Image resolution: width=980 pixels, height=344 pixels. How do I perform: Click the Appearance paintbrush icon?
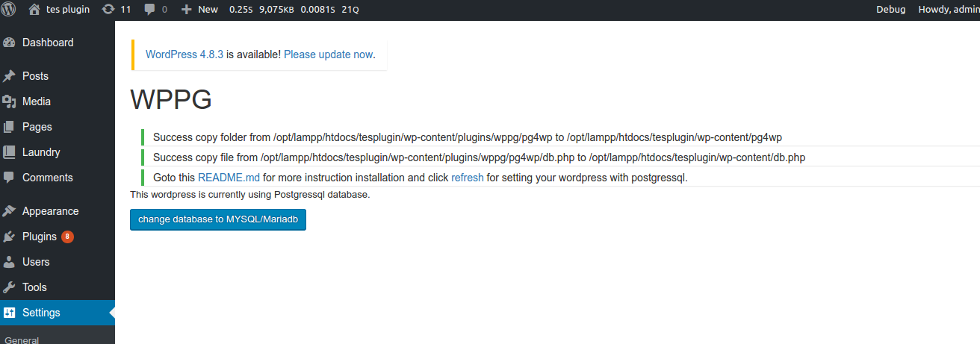click(x=10, y=211)
